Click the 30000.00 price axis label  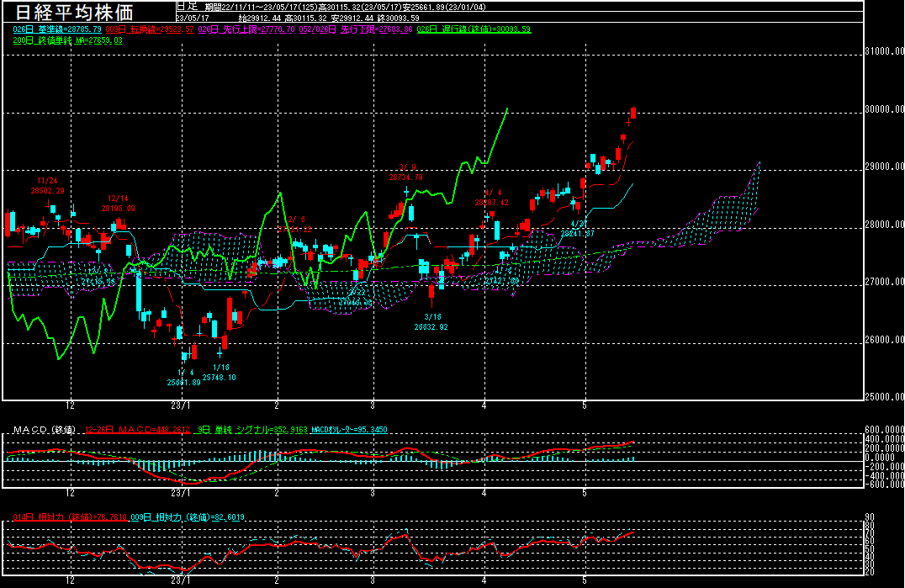click(x=885, y=109)
